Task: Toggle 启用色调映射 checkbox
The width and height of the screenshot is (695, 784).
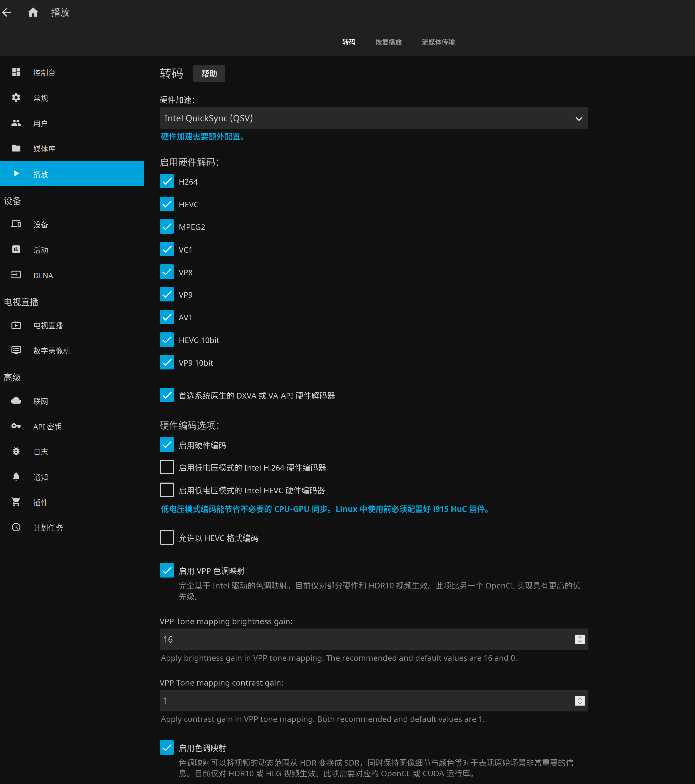Action: point(167,748)
